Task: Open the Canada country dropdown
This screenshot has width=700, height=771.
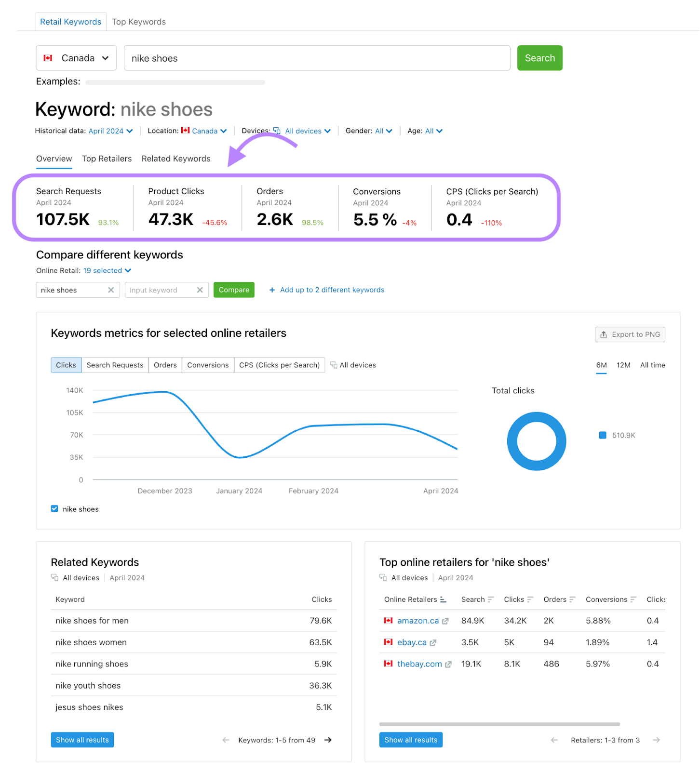Action: 76,58
